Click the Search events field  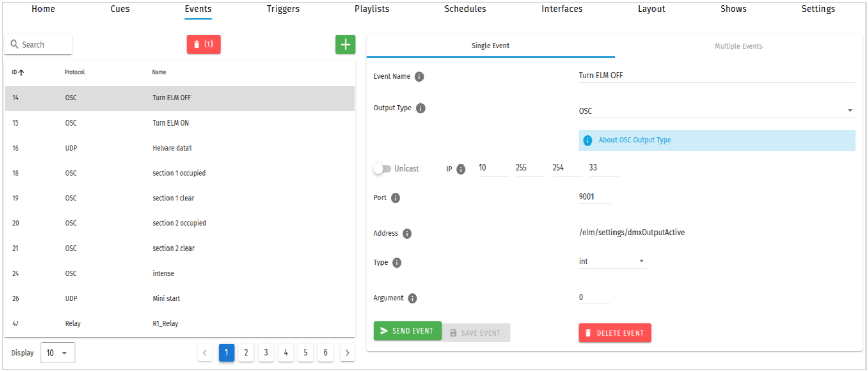point(38,45)
